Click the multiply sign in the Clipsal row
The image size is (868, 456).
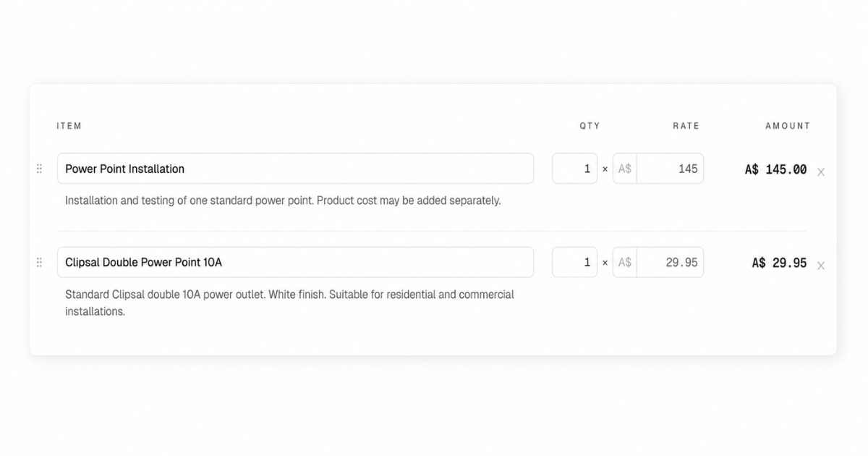click(x=605, y=263)
